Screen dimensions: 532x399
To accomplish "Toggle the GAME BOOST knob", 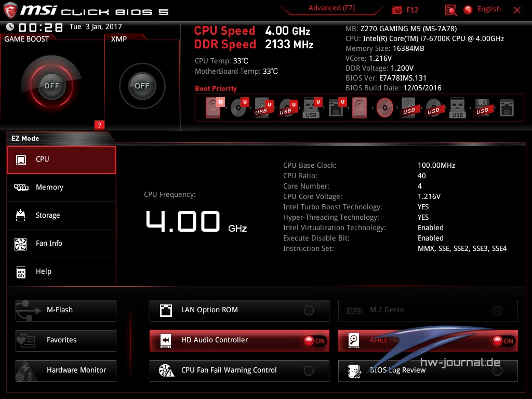I will (x=51, y=86).
